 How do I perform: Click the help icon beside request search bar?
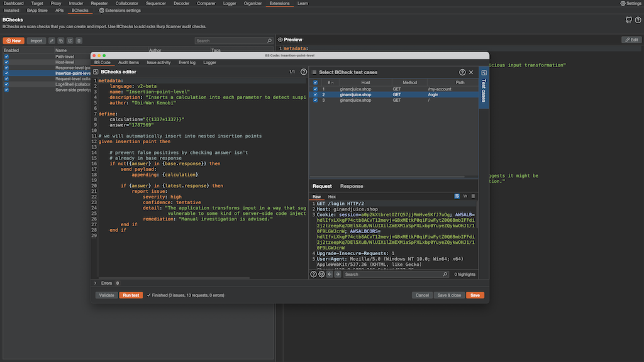pyautogui.click(x=313, y=274)
